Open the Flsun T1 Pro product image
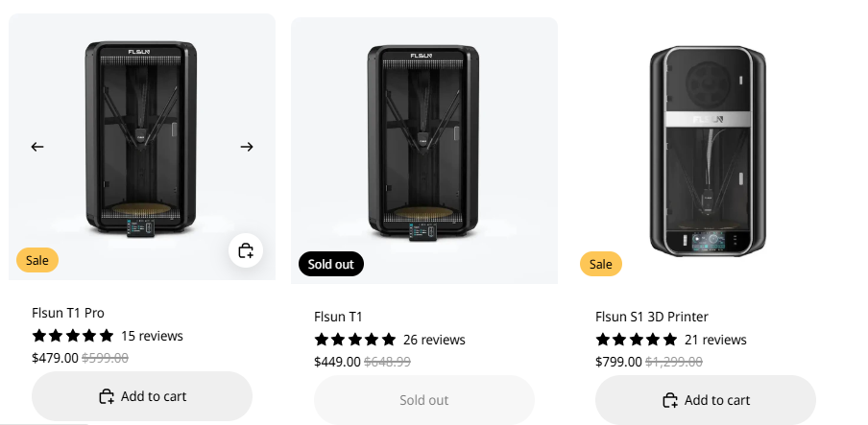This screenshot has width=868, height=425. pyautogui.click(x=141, y=139)
